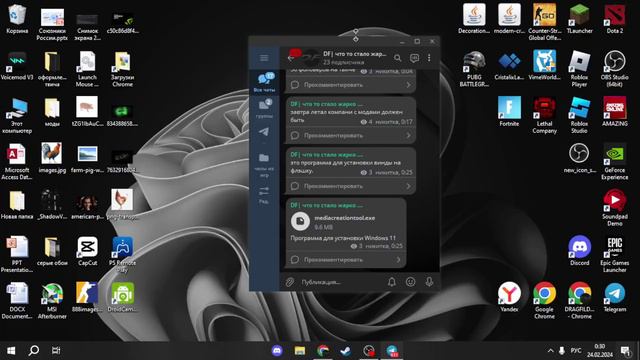Select 'серые обои' folder on desktop
The width and height of the screenshot is (640, 360).
[52, 251]
